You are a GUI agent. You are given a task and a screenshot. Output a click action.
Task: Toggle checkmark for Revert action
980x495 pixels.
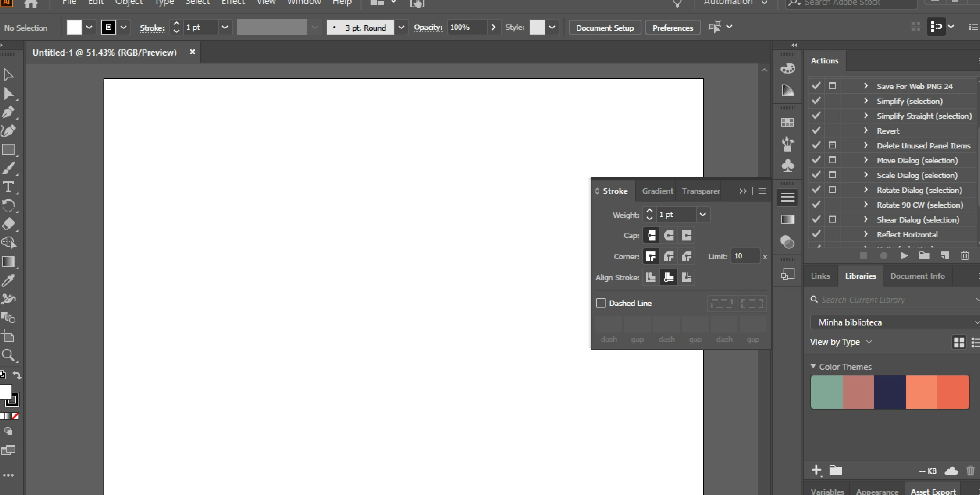(816, 131)
